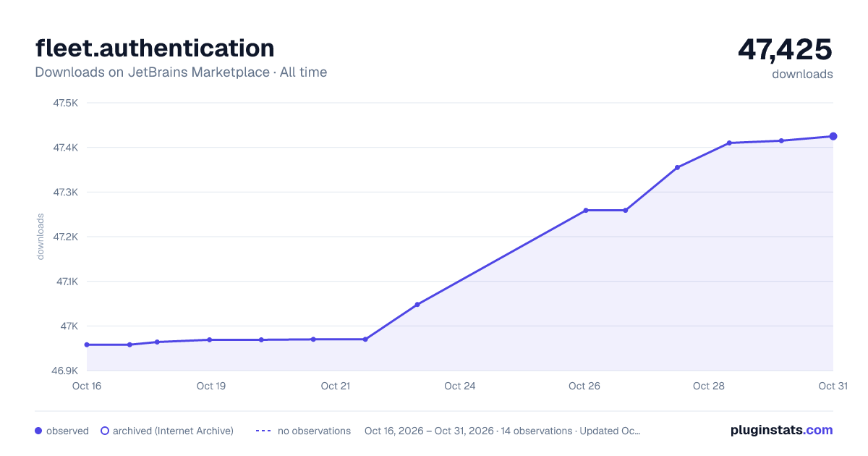Viewport: 868px width, 456px height.
Task: Click the observed legend marker
Action: tap(38, 431)
